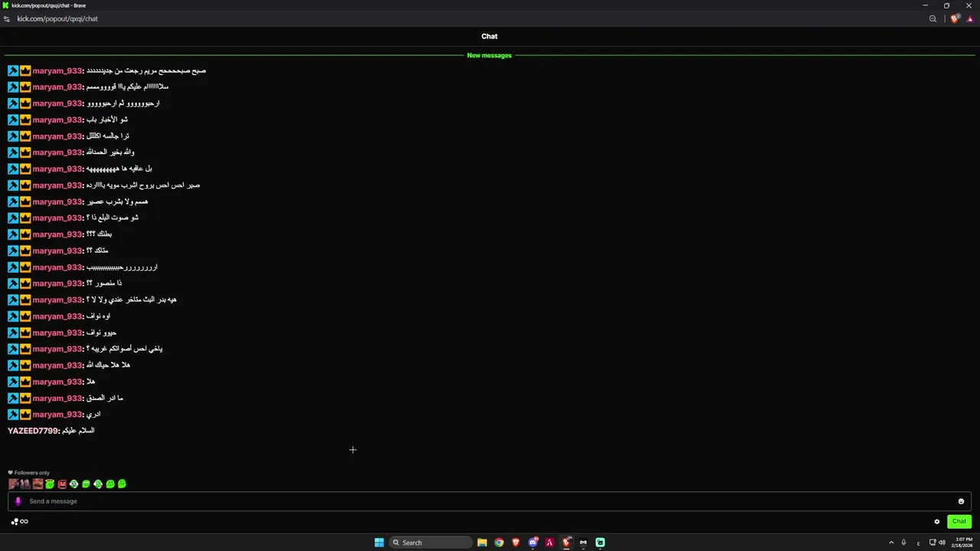Open the Windows Start menu
The height and width of the screenshot is (551, 980).
point(379,543)
